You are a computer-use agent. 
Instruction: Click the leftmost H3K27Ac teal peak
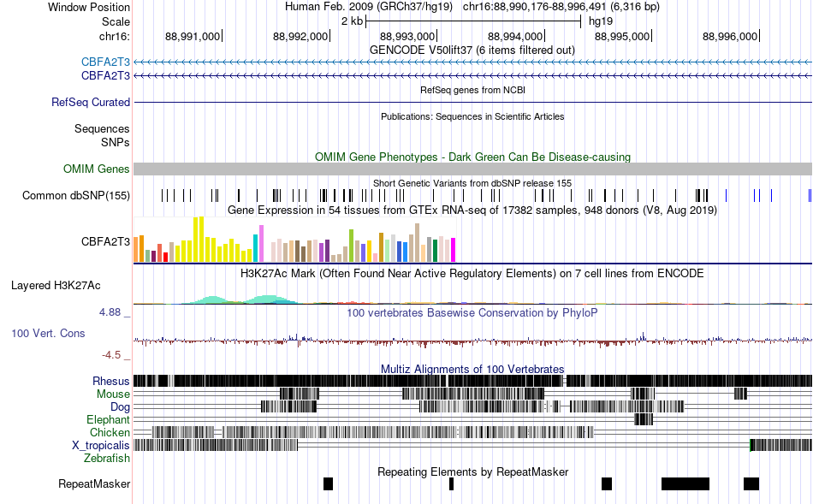coord(211,299)
